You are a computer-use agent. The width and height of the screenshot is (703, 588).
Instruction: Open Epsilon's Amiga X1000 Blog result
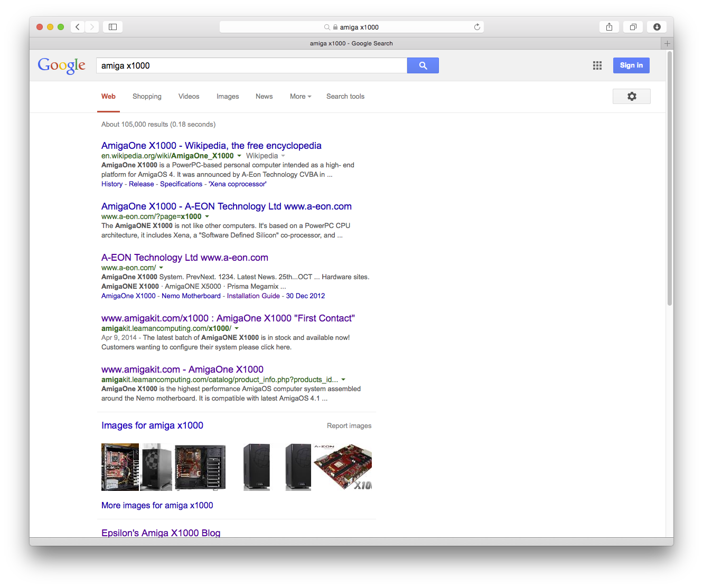click(x=161, y=533)
